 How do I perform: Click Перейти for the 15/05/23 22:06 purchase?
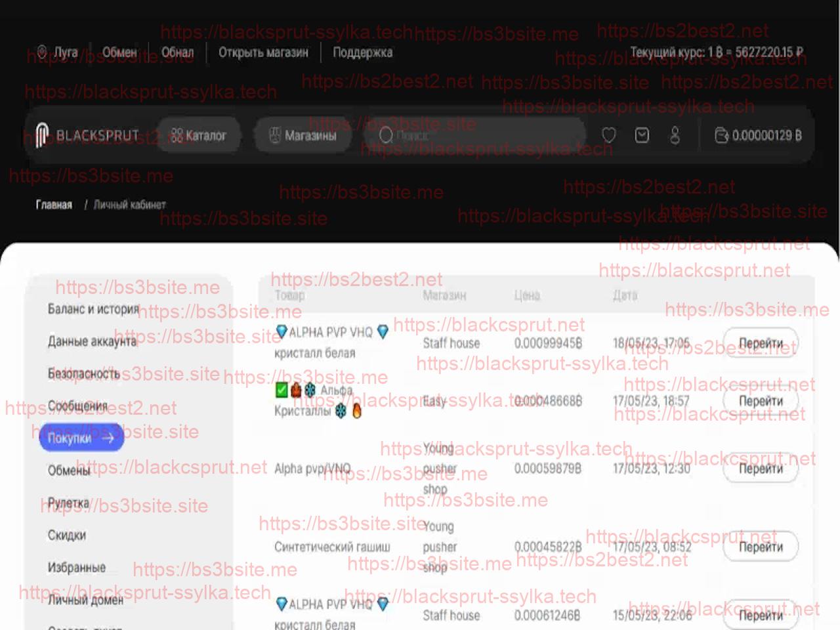(x=761, y=615)
